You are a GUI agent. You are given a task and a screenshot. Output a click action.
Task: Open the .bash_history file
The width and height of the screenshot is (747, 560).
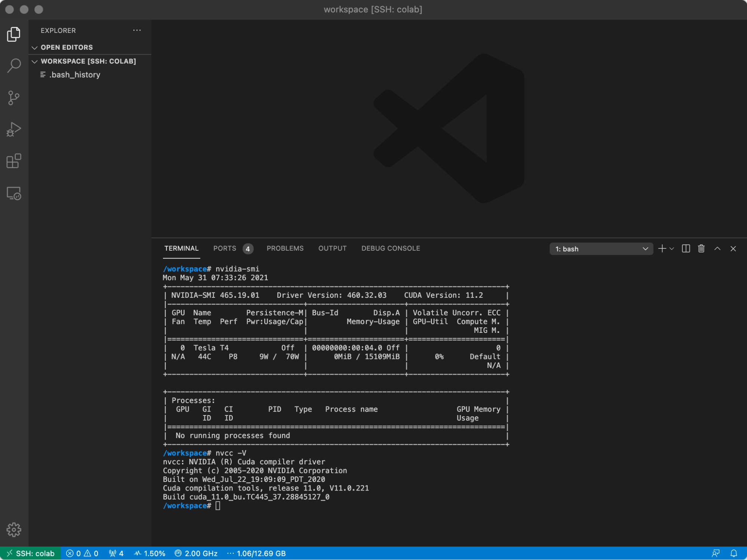pos(90,75)
